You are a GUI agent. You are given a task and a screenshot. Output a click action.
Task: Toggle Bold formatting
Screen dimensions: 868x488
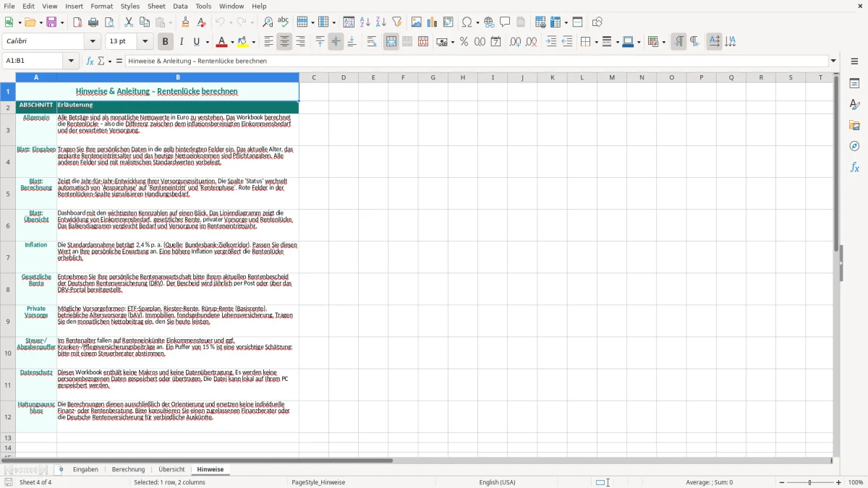coord(165,42)
